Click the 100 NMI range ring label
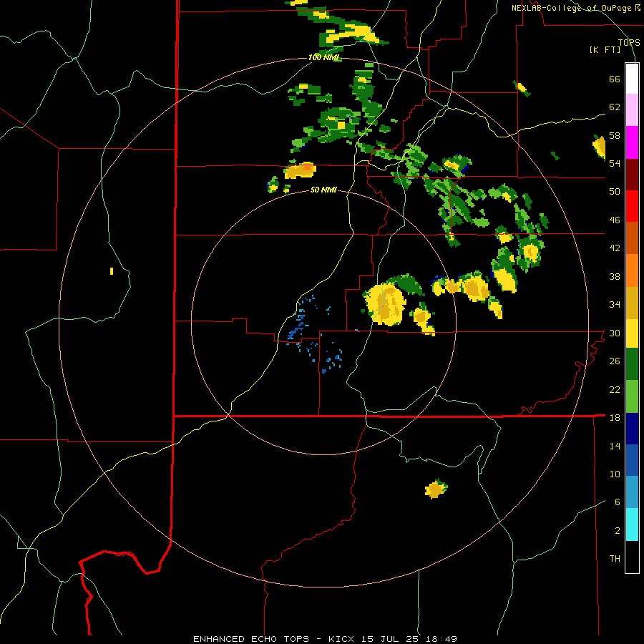The width and height of the screenshot is (644, 644). (323, 57)
